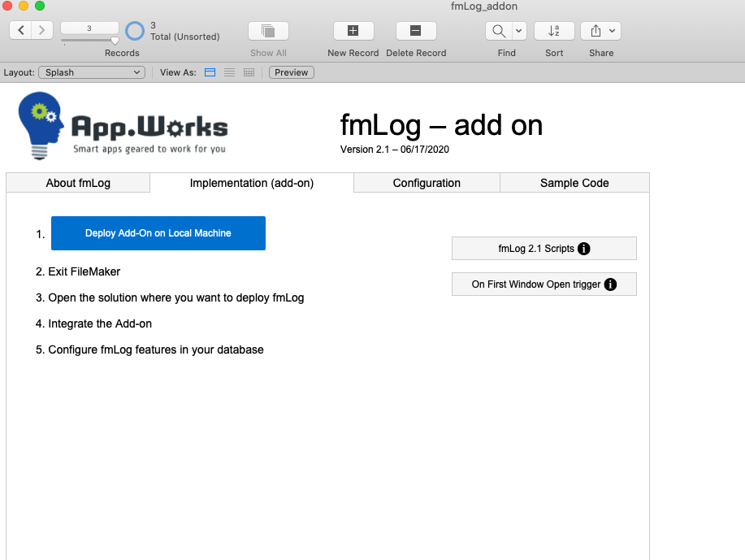Screen dimensions: 745x560
Task: Go to the next record arrow
Action: [42, 30]
